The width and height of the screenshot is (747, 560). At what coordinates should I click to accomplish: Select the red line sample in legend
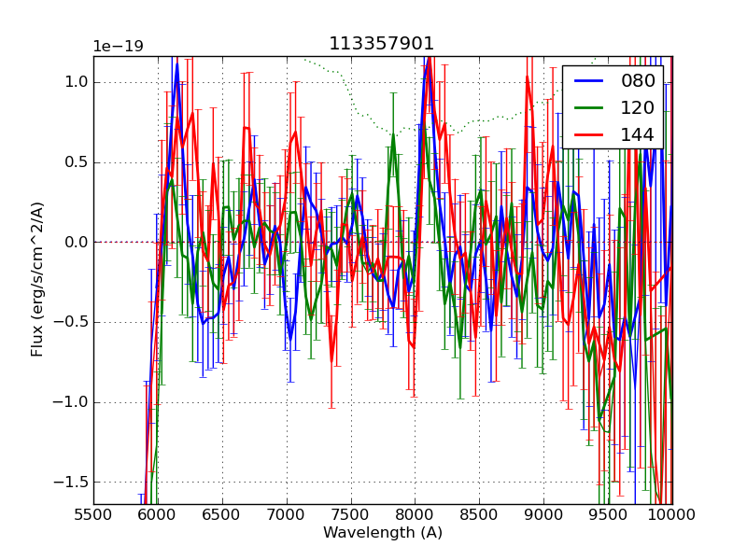590,135
